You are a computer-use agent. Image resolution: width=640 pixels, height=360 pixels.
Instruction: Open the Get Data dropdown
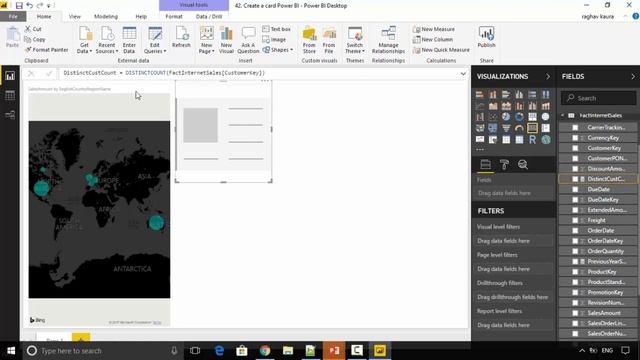84,40
